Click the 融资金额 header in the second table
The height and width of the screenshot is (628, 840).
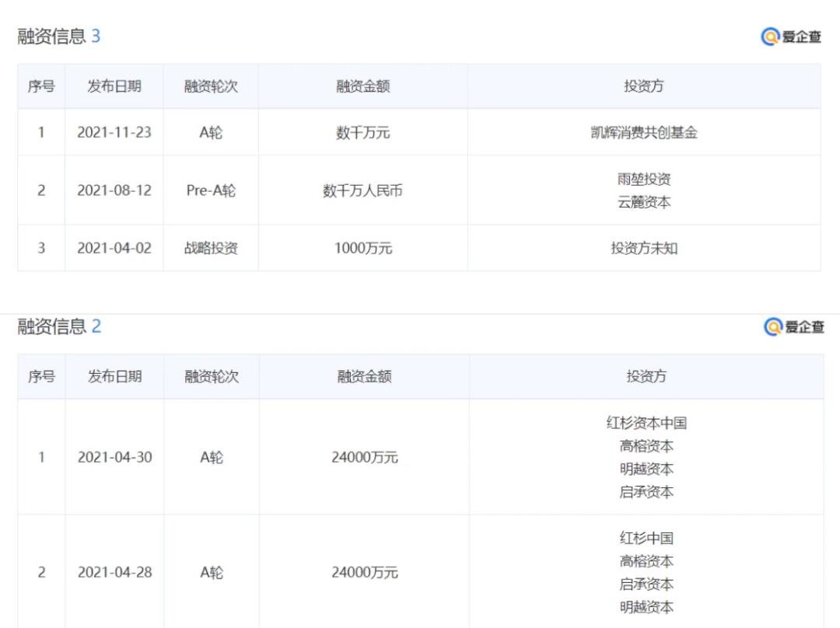tap(364, 376)
